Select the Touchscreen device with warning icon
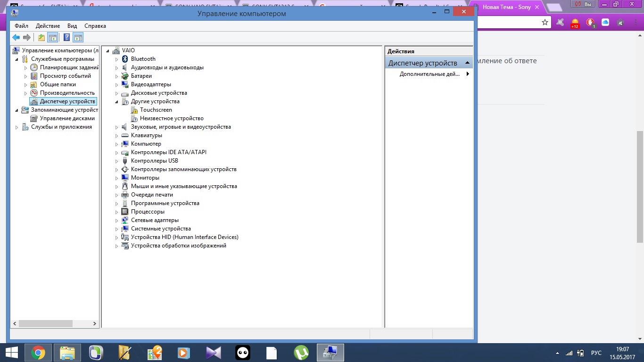The height and width of the screenshot is (362, 644). coord(156,110)
